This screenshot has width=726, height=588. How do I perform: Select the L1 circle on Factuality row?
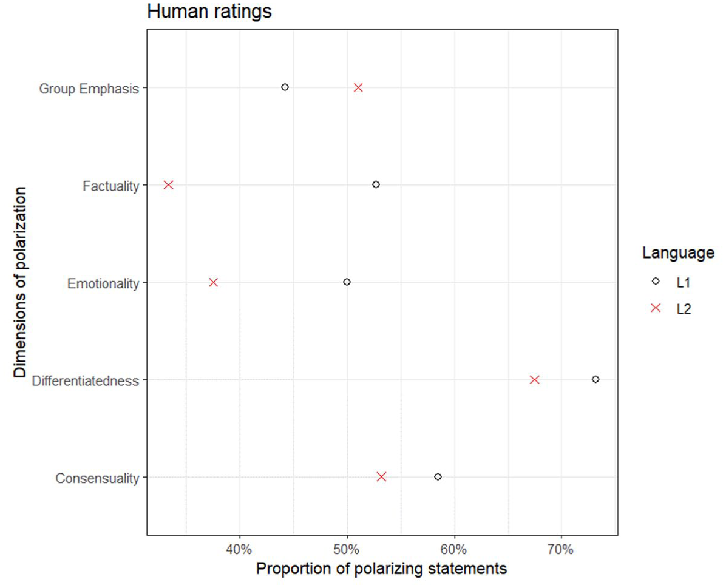point(376,184)
